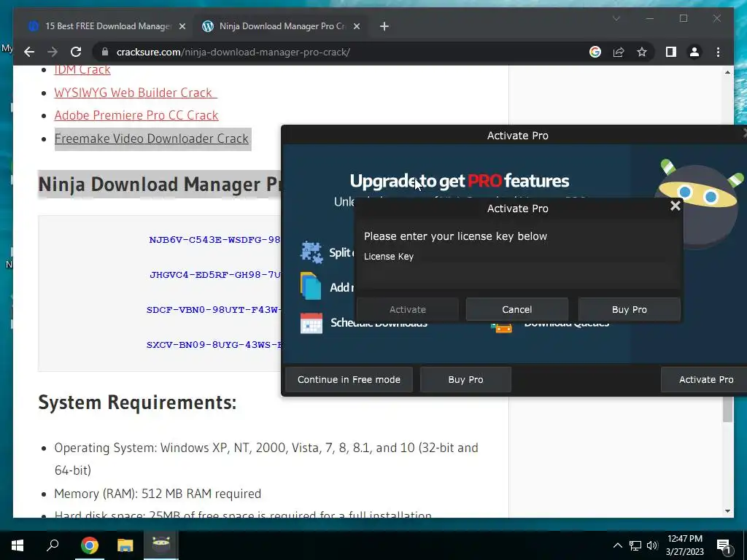Click license key text starting SDCF-VBN0
Image resolution: width=747 pixels, height=560 pixels.
pyautogui.click(x=214, y=309)
